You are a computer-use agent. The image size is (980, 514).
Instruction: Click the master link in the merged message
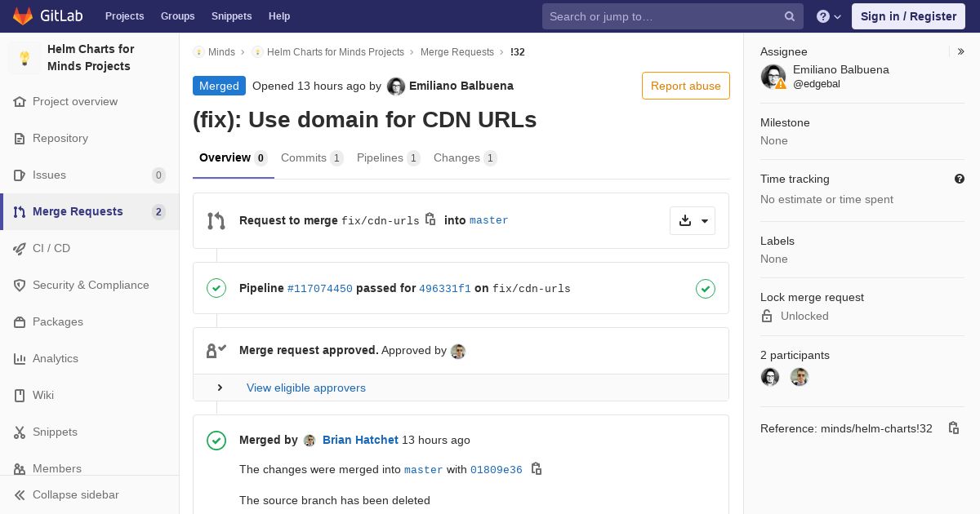point(424,470)
